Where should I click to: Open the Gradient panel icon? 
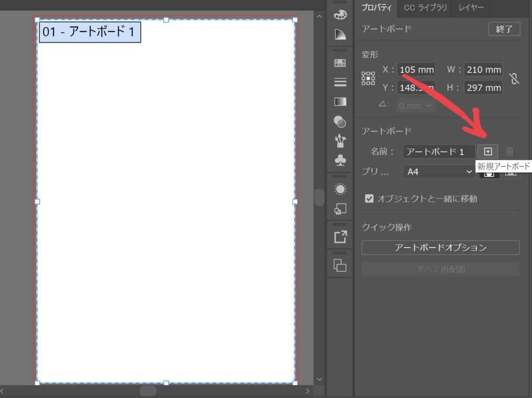click(x=340, y=101)
